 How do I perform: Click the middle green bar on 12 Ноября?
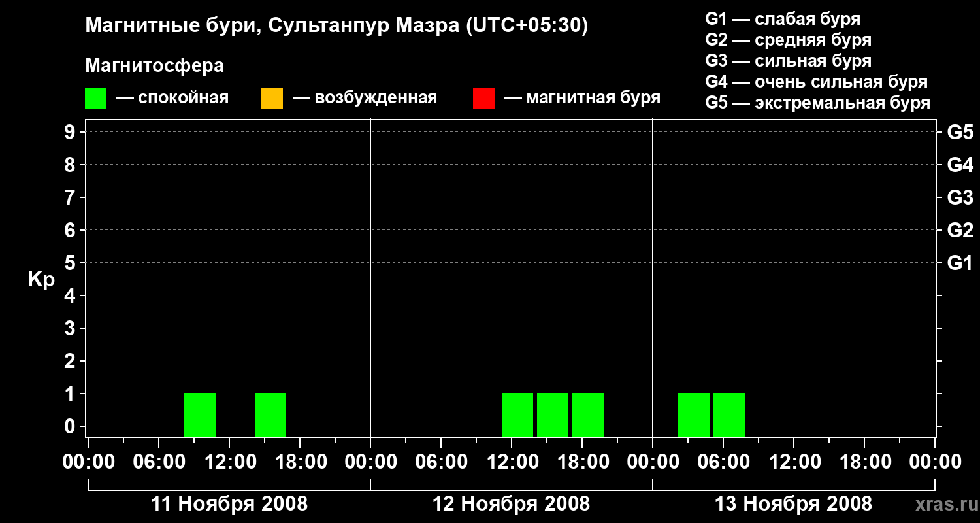(x=553, y=414)
